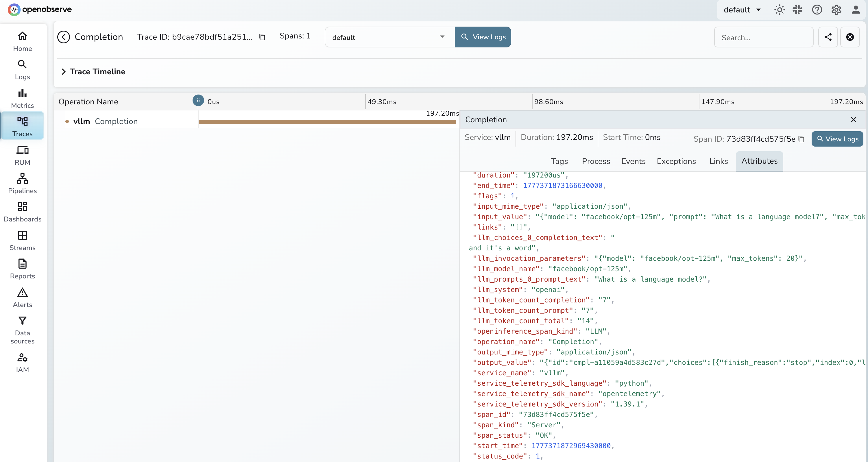Open the help question mark icon
868x462 pixels.
[817, 10]
